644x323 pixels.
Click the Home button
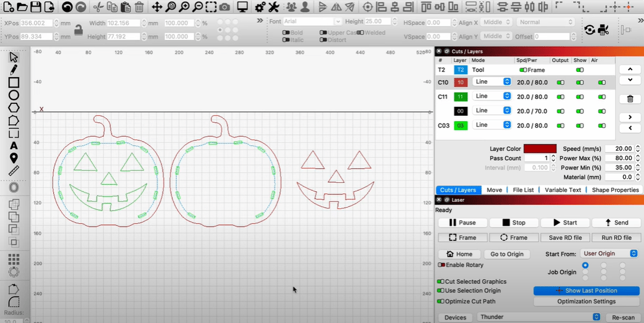tap(459, 254)
